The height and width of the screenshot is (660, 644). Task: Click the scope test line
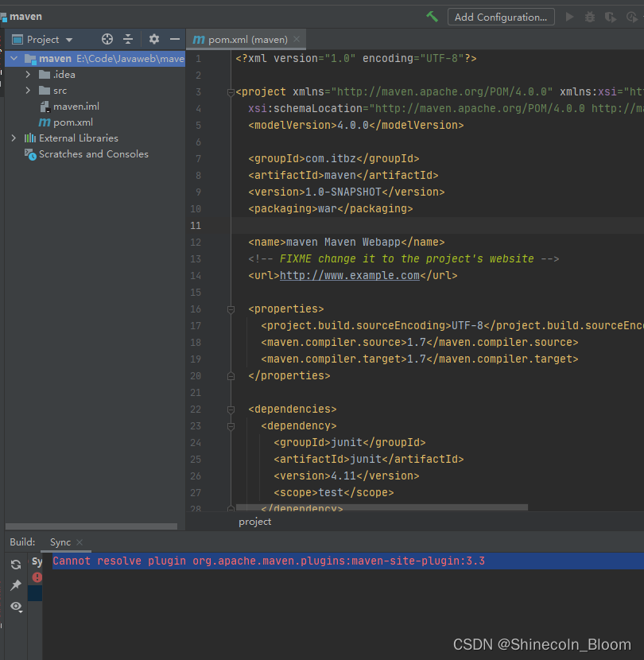[333, 492]
